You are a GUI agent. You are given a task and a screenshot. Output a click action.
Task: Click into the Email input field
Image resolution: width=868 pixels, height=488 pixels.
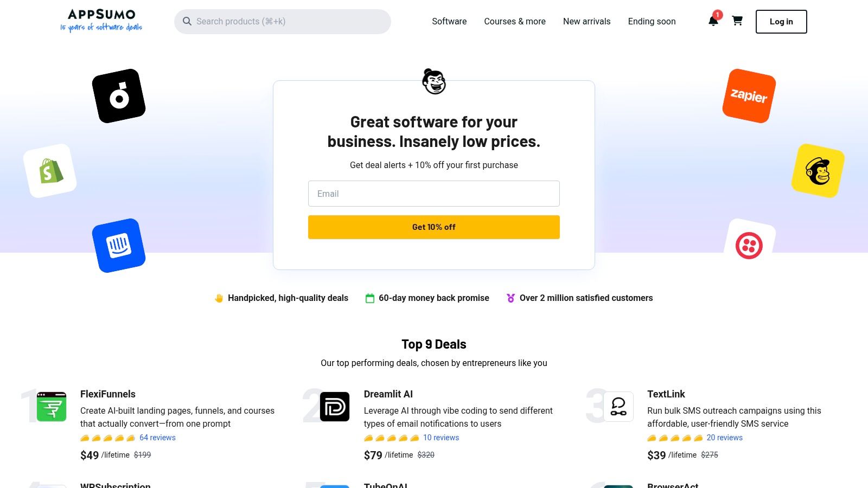(x=433, y=194)
